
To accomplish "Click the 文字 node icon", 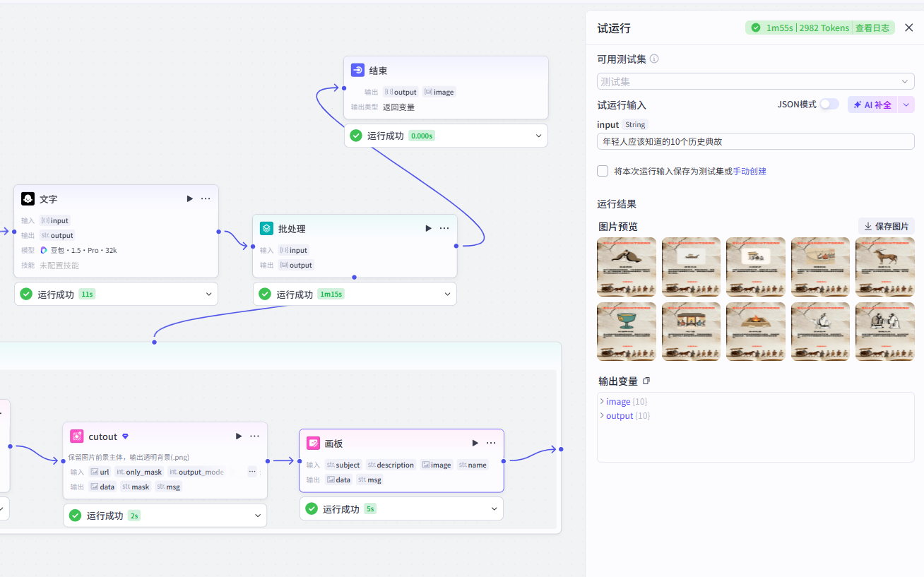I will 28,199.
